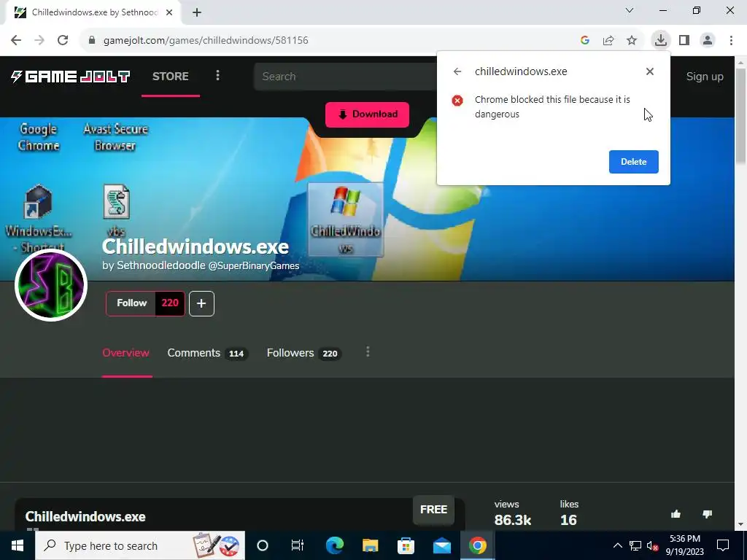Viewport: 747px width, 560px height.
Task: Switch to the Overview tab
Action: (126, 353)
